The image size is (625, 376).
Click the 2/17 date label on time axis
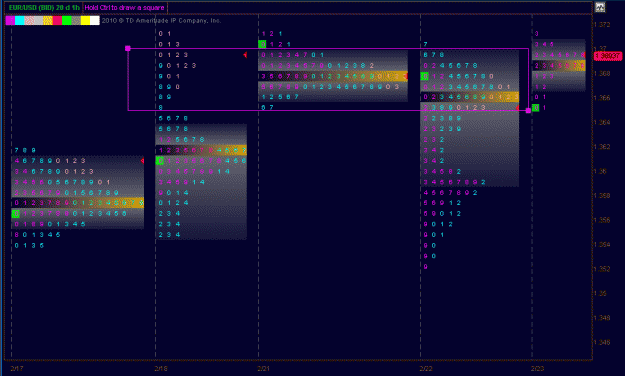(x=16, y=368)
